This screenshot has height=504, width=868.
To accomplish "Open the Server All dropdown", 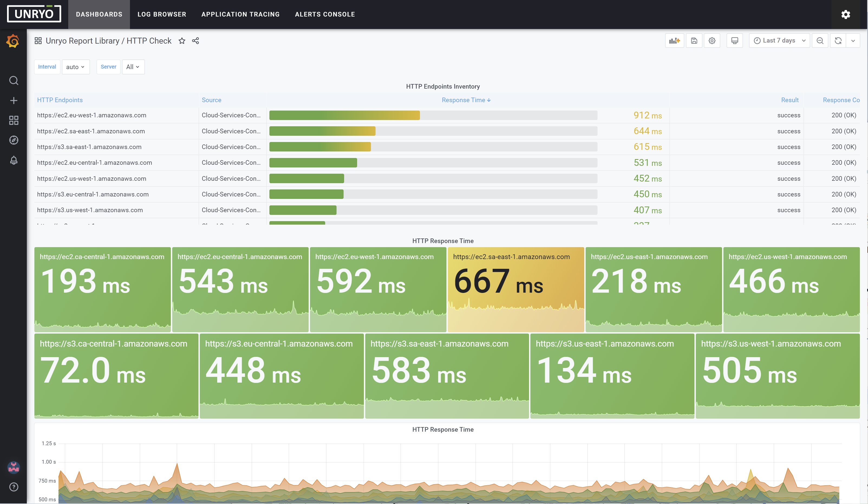I will point(133,67).
